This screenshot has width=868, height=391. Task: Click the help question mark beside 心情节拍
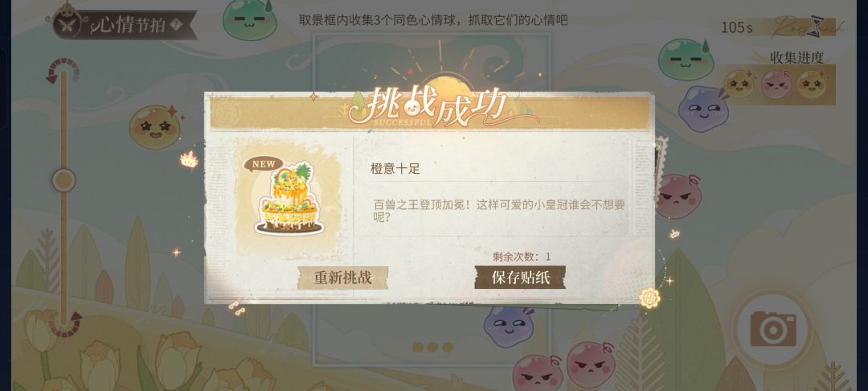[x=176, y=24]
